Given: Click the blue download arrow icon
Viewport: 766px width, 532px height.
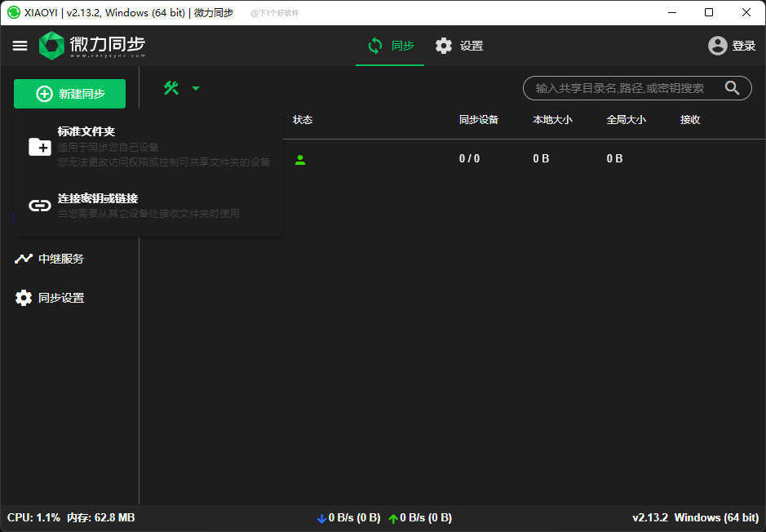Looking at the screenshot, I should [x=321, y=518].
